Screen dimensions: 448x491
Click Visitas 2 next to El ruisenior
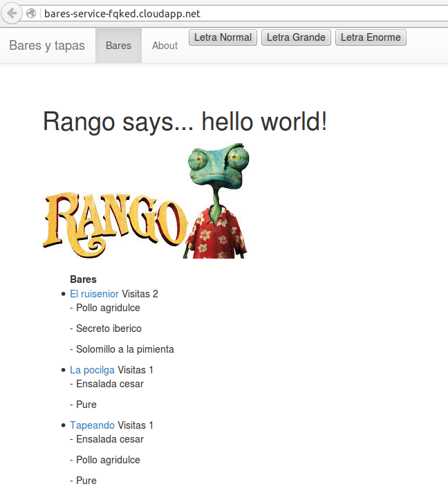(x=140, y=294)
